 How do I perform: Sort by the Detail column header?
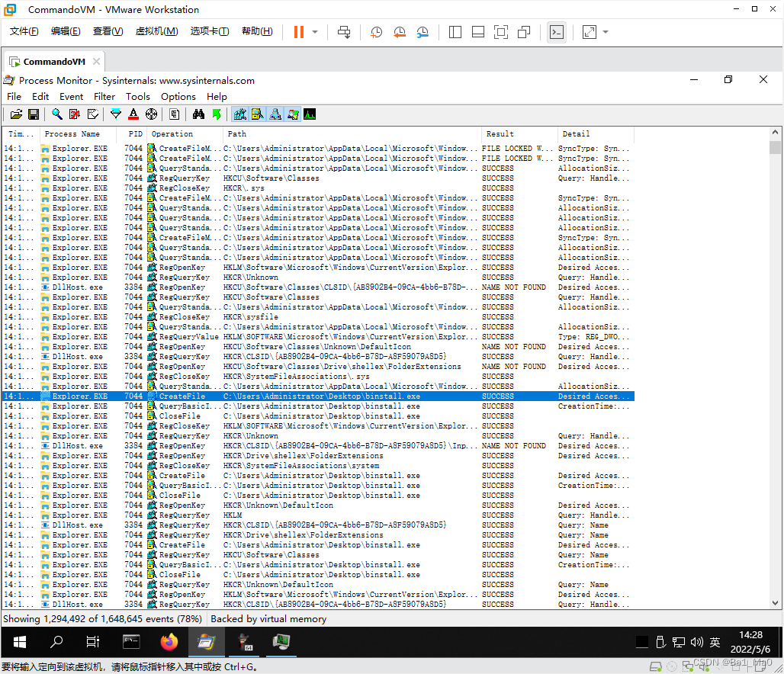596,134
